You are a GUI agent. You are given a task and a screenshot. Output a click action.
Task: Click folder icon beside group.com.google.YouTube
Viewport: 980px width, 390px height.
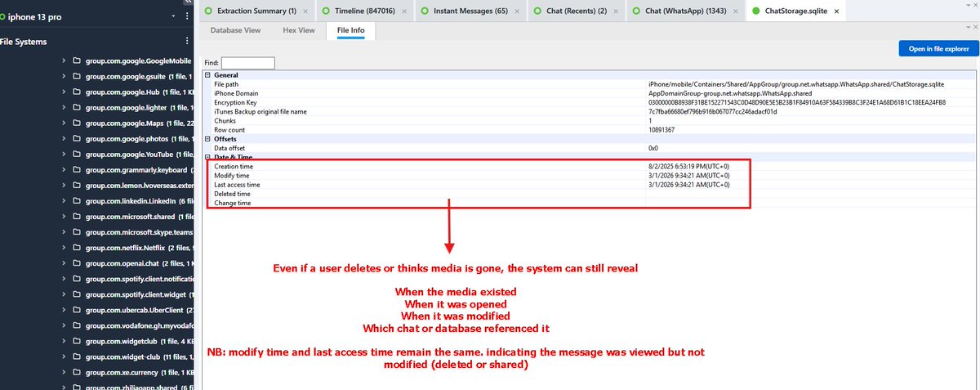tap(77, 154)
